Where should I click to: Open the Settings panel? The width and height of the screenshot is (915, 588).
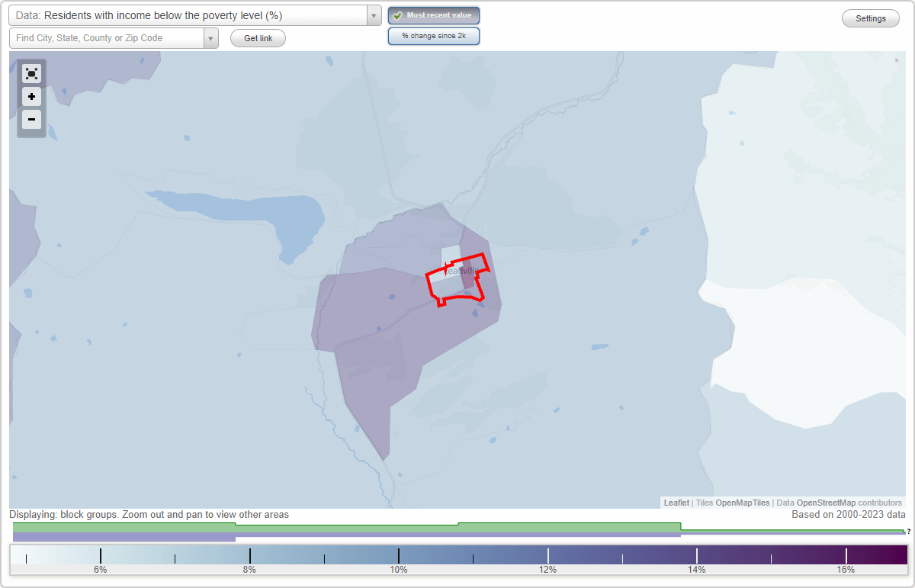click(x=870, y=18)
